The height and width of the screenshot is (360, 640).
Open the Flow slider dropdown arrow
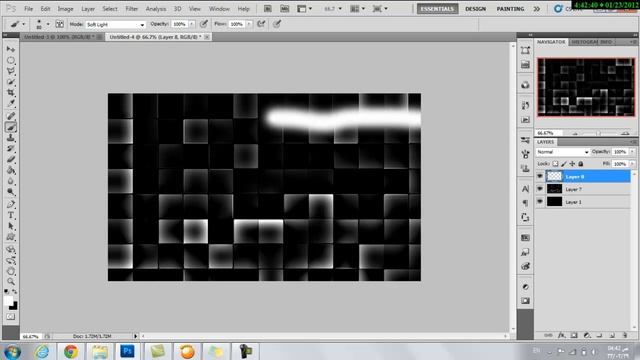(x=249, y=24)
